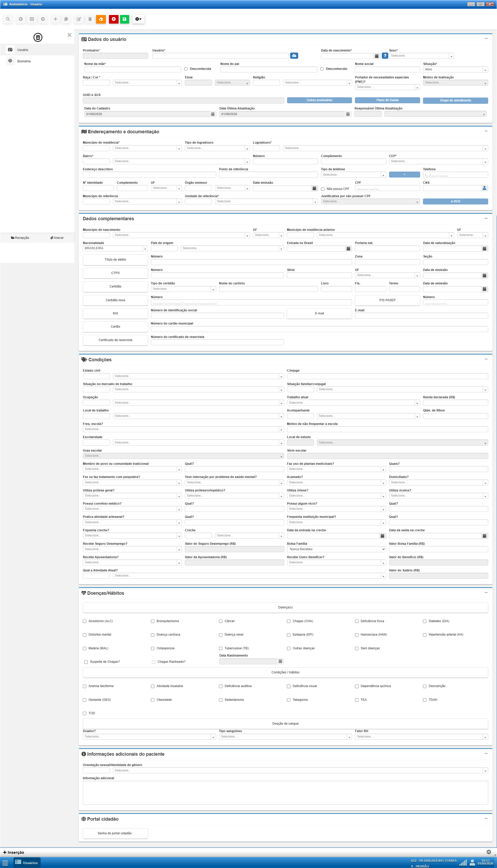Viewport: 497px width, 868px height.
Task: Open the Bolsa Família Nunca Recebeu dropdown
Action: 337,549
